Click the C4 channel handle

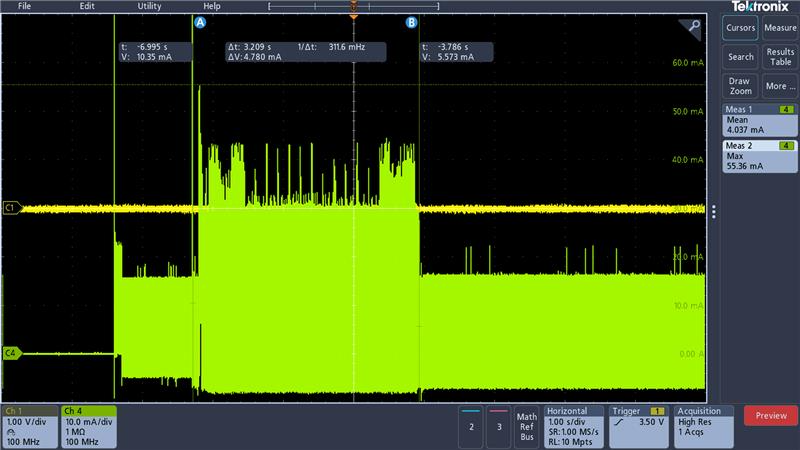click(x=12, y=353)
